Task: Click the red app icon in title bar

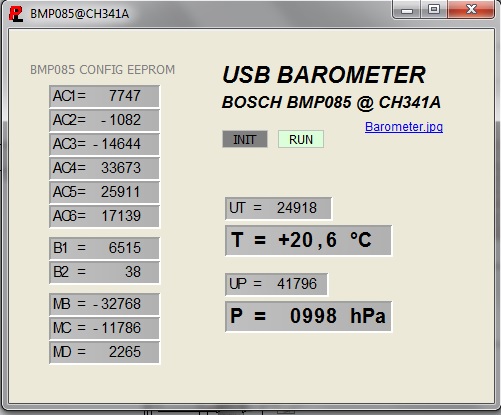Action: 16,14
